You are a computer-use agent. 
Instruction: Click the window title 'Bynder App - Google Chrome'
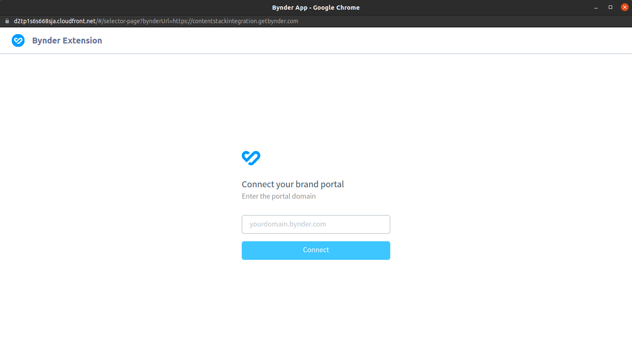pyautogui.click(x=316, y=8)
